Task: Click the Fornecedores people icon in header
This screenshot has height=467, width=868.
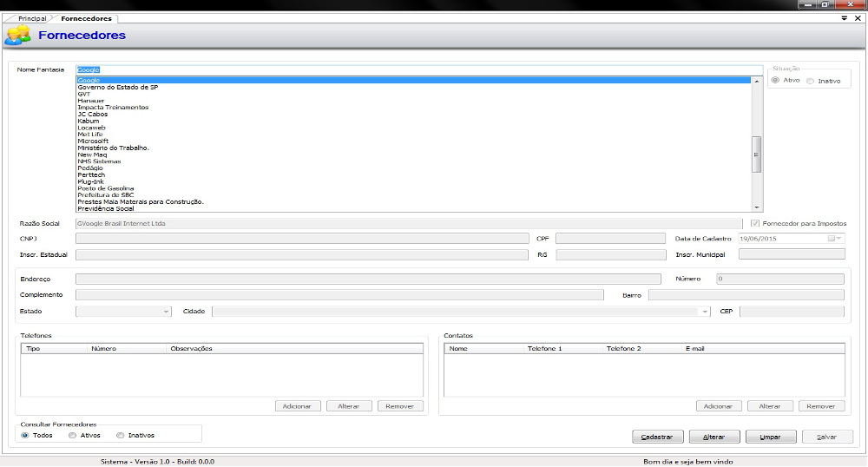Action: click(17, 36)
